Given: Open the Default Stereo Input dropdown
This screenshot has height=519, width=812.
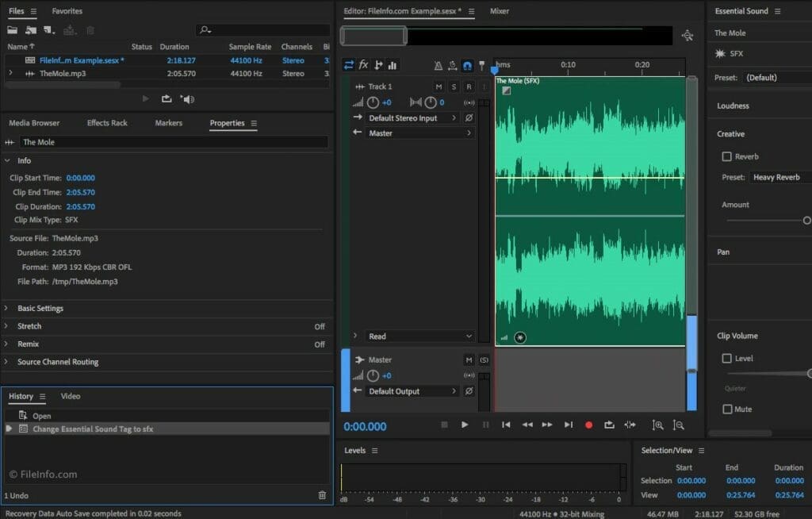Looking at the screenshot, I should click(x=413, y=117).
